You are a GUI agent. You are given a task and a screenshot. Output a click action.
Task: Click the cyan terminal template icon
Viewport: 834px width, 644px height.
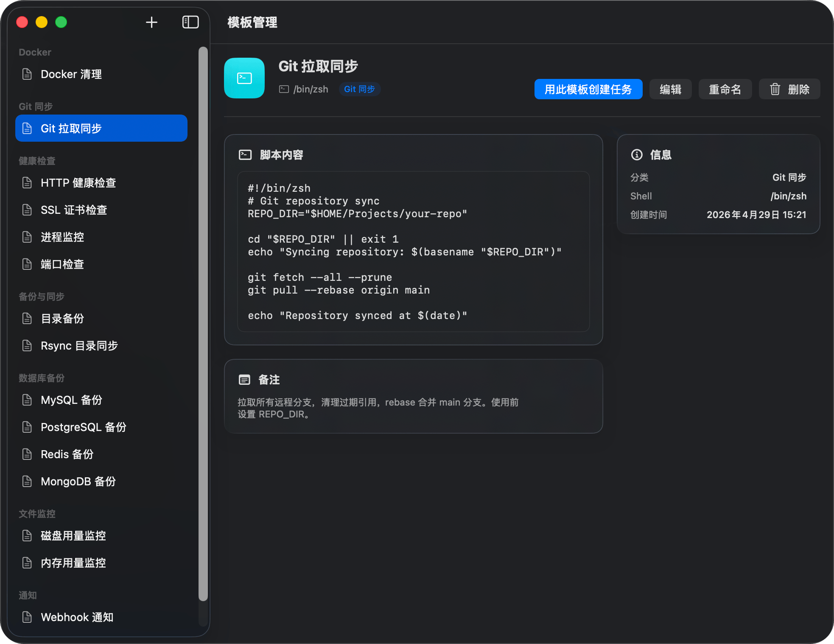tap(244, 78)
